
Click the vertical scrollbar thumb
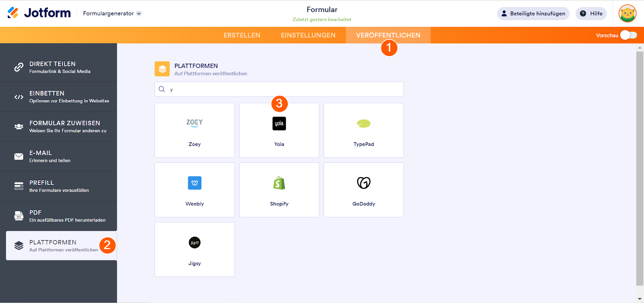pos(640,168)
